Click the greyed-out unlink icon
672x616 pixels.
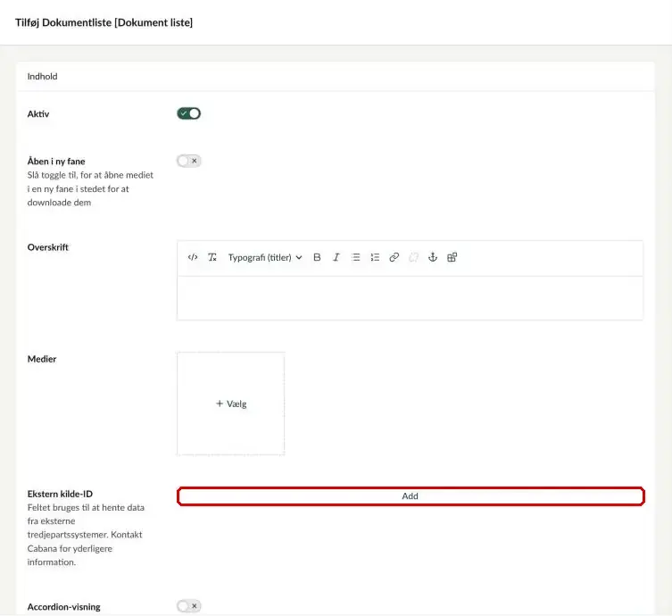point(413,257)
